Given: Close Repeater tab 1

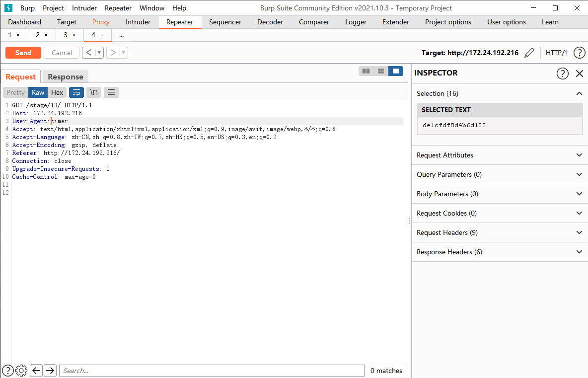Looking at the screenshot, I should pos(18,35).
